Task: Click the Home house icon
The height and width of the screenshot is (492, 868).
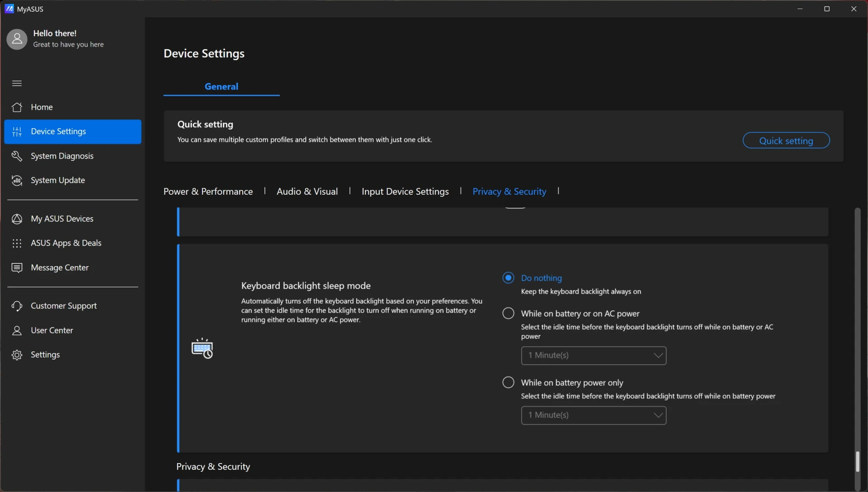Action: 17,107
